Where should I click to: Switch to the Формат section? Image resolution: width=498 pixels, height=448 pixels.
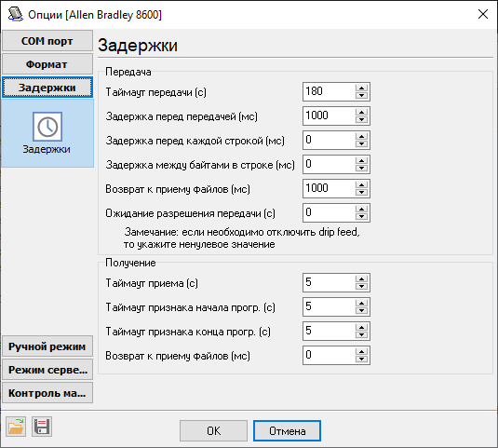(x=47, y=64)
